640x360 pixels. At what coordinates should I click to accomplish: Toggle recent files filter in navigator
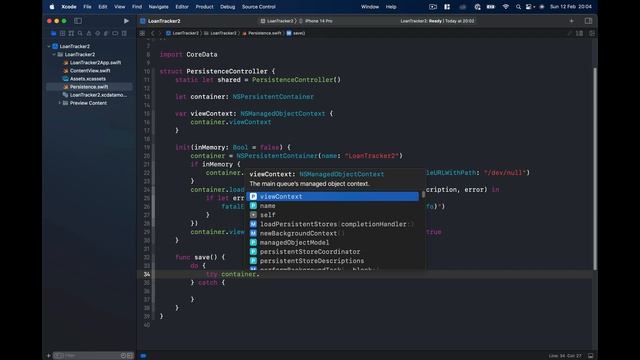pos(123,356)
